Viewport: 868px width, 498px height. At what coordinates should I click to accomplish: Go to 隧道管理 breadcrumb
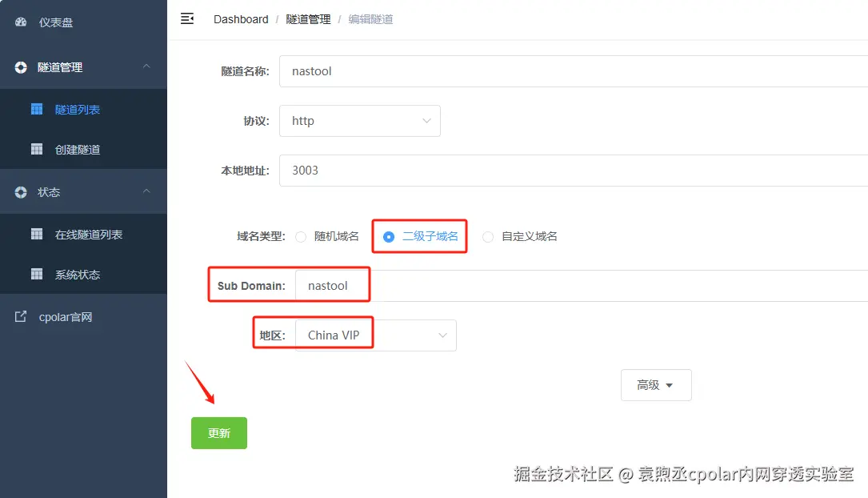pos(308,19)
